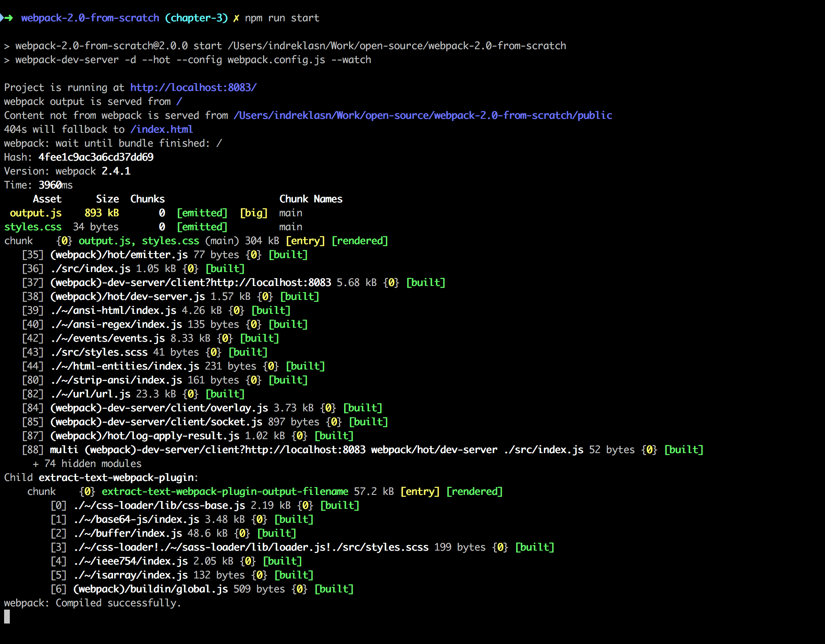The height and width of the screenshot is (644, 825).
Task: Click 'Compiled successfully.' message
Action: tap(118, 603)
